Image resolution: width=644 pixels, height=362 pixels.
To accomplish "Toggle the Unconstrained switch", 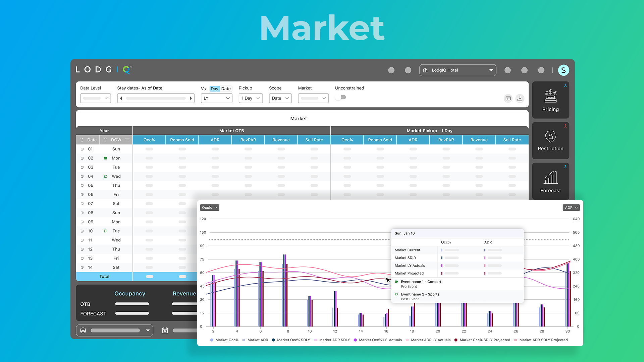I will pos(341,98).
